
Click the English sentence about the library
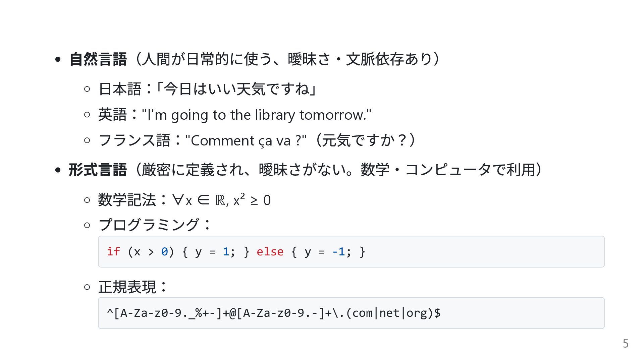(x=257, y=115)
